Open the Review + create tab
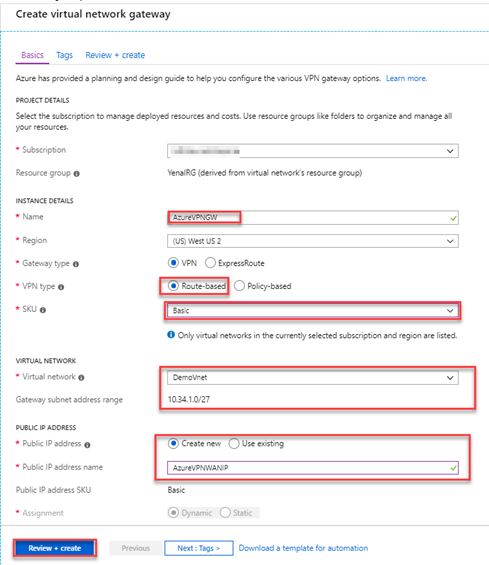This screenshot has width=489, height=565. [115, 55]
